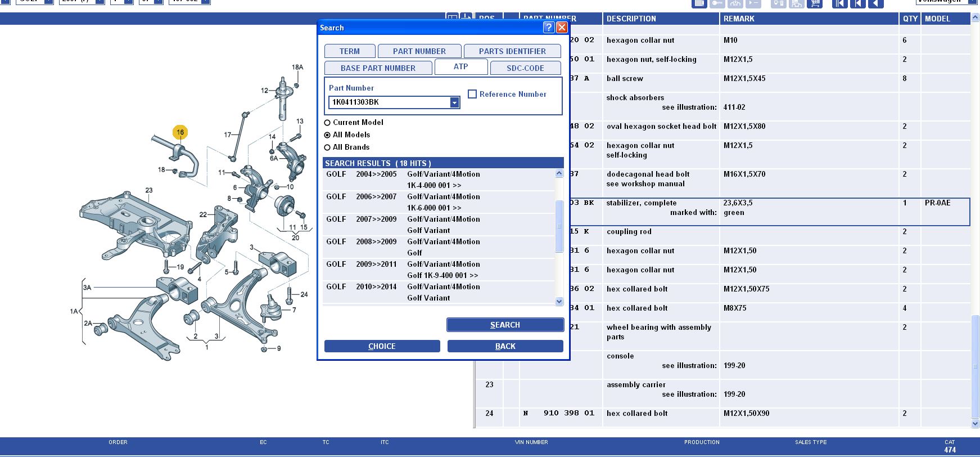Viewport: 980px width, 457px height.
Task: Select the GOLF 2008>>2009 search result
Action: pyautogui.click(x=439, y=247)
